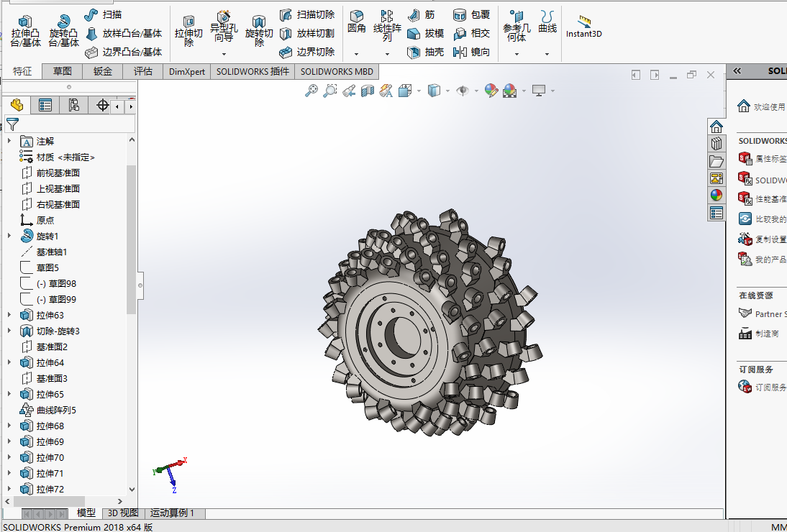Image resolution: width=787 pixels, height=532 pixels.
Task: Click the Edit Appearance color ball icon
Action: [x=491, y=91]
